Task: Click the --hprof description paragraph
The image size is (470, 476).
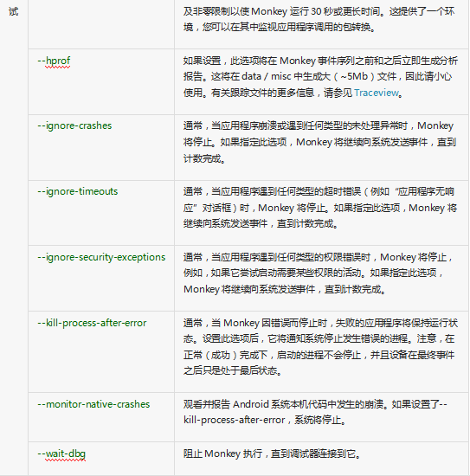Action: (320, 76)
